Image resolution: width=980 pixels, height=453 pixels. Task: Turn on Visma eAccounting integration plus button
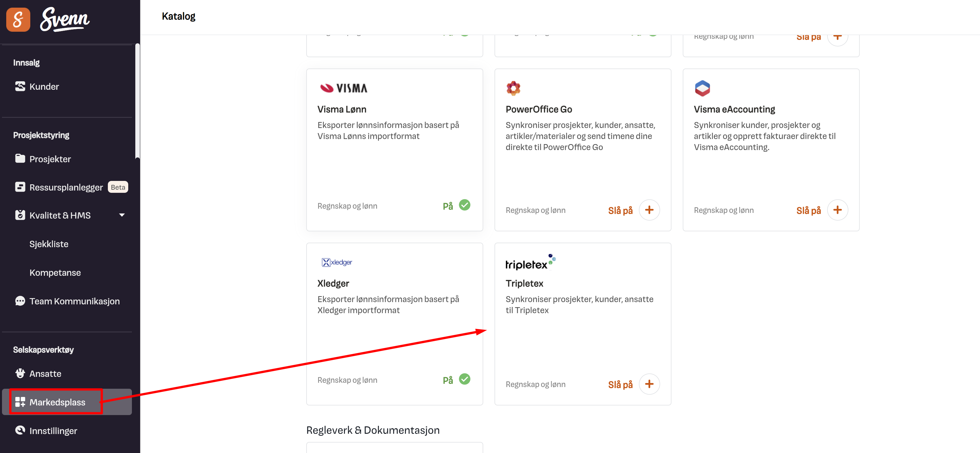pyautogui.click(x=837, y=210)
